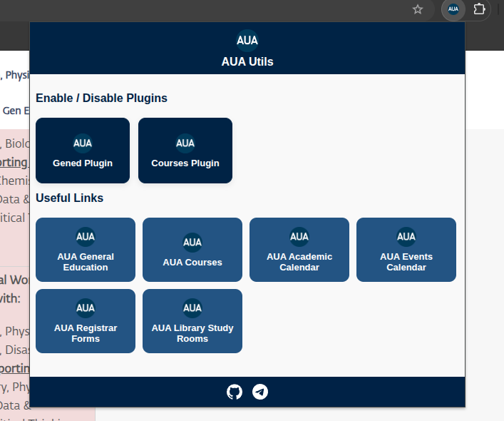Image resolution: width=504 pixels, height=421 pixels.
Task: Open the GitHub icon in footer
Action: pyautogui.click(x=235, y=392)
